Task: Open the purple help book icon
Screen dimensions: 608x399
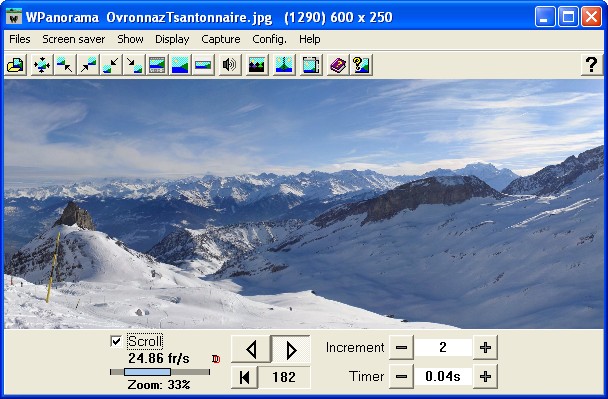Action: [x=338, y=65]
